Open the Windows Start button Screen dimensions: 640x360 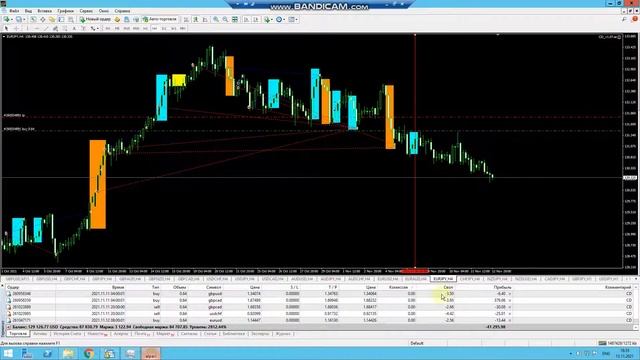[8, 353]
